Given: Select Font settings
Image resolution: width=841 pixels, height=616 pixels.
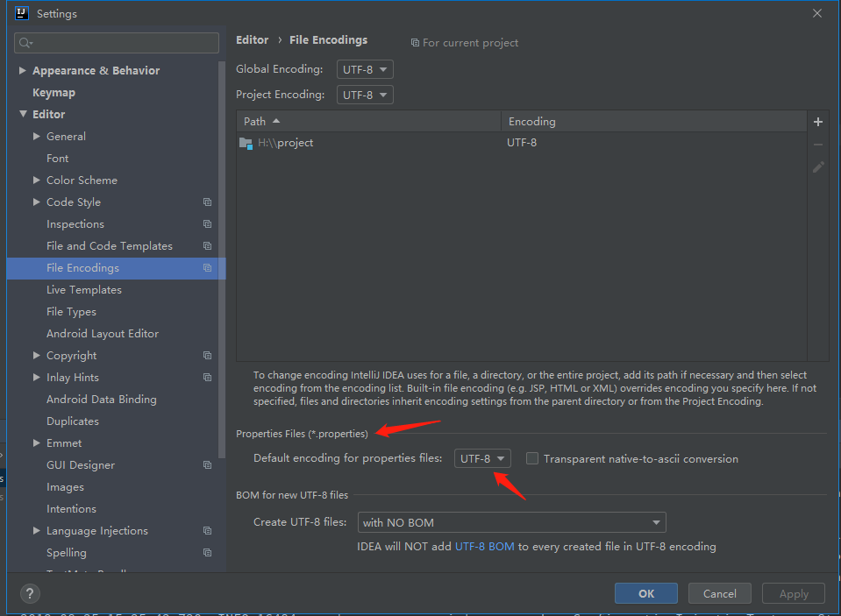Looking at the screenshot, I should [57, 158].
